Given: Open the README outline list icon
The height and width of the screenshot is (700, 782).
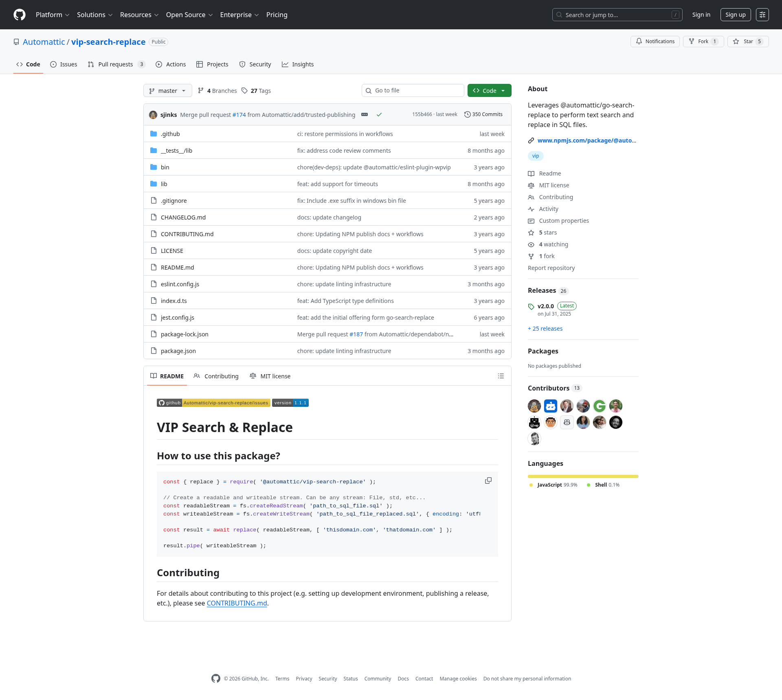Looking at the screenshot, I should point(501,376).
